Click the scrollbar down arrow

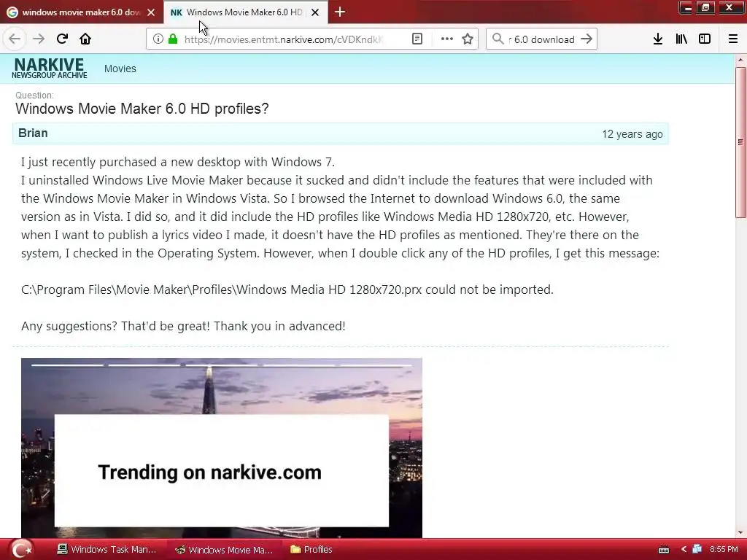pyautogui.click(x=740, y=533)
